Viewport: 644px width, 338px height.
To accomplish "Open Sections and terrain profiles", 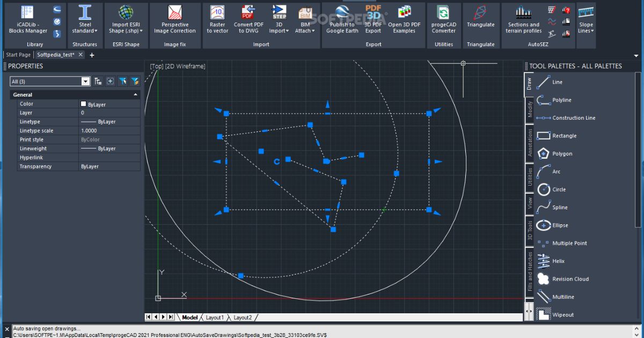I will pyautogui.click(x=524, y=20).
